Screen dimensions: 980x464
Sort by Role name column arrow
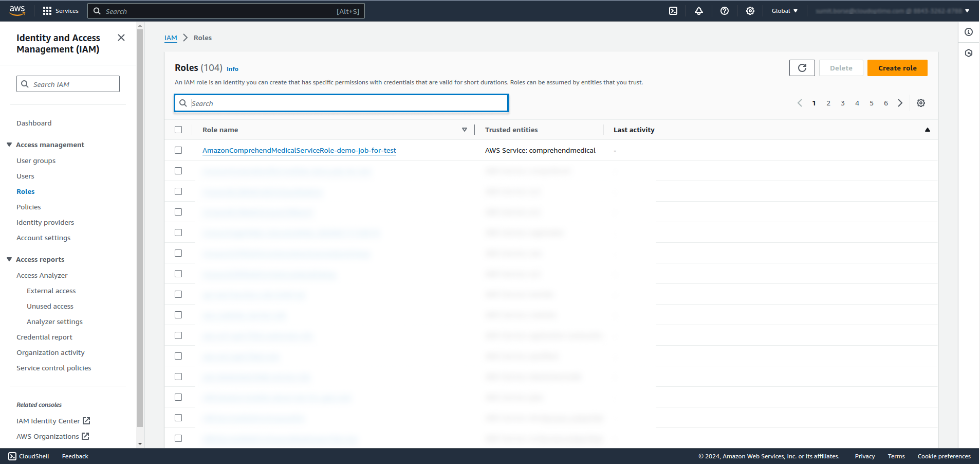[x=465, y=130]
